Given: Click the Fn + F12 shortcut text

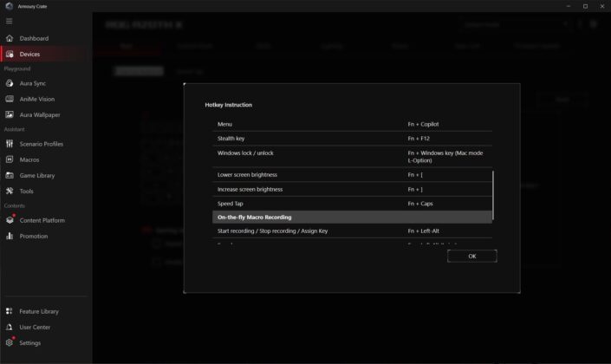Looking at the screenshot, I should point(419,139).
